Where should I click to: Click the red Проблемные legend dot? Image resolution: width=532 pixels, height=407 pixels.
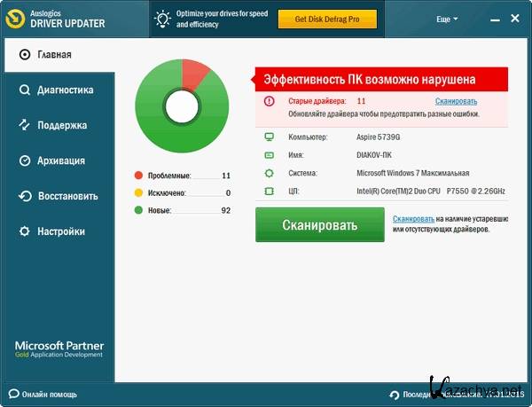(139, 176)
